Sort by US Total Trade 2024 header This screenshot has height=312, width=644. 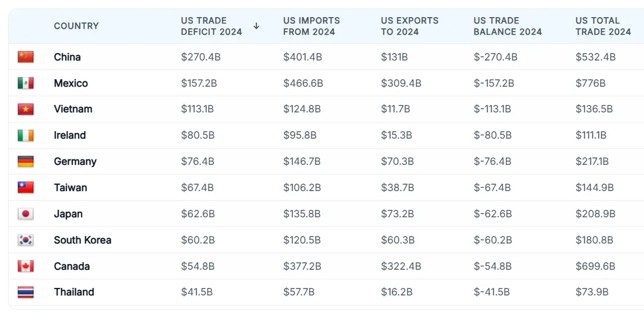pos(603,26)
